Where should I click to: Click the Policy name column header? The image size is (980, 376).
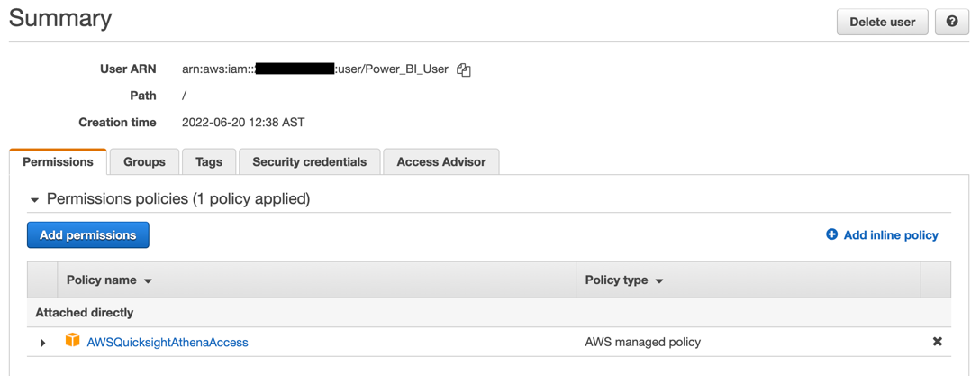(x=102, y=280)
